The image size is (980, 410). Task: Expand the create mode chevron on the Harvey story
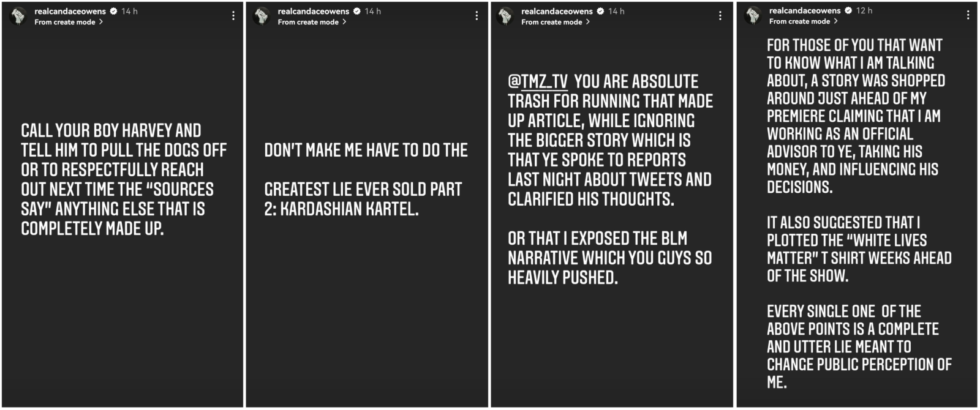[x=101, y=22]
